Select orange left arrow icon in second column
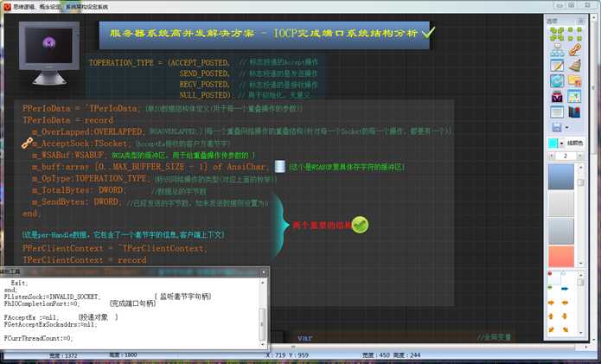 (x=565, y=303)
